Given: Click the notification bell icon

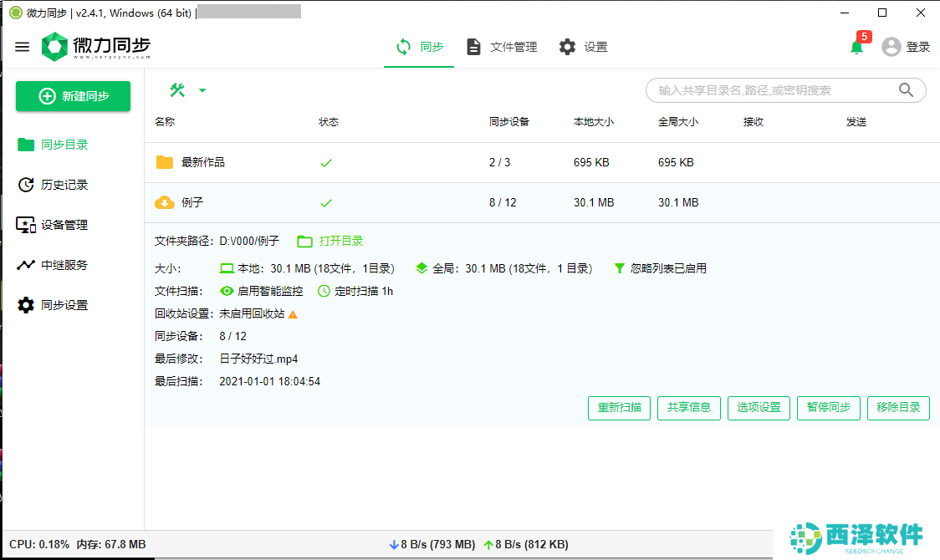Looking at the screenshot, I should point(856,48).
